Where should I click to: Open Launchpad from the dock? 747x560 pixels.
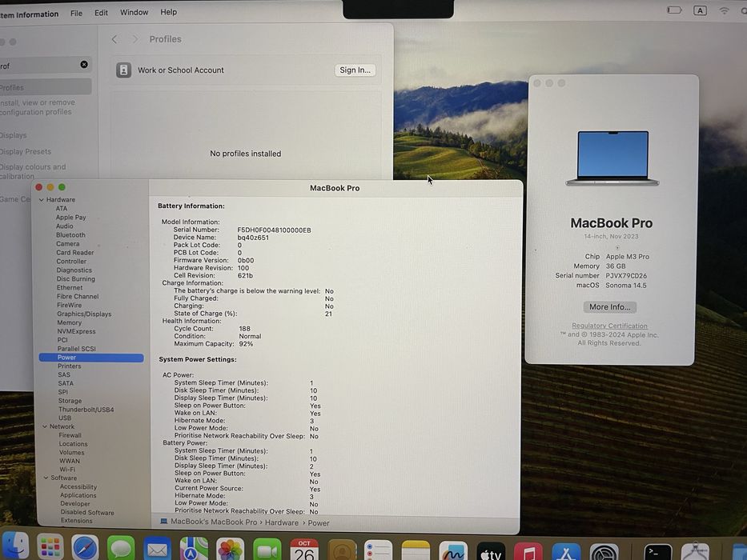50,547
